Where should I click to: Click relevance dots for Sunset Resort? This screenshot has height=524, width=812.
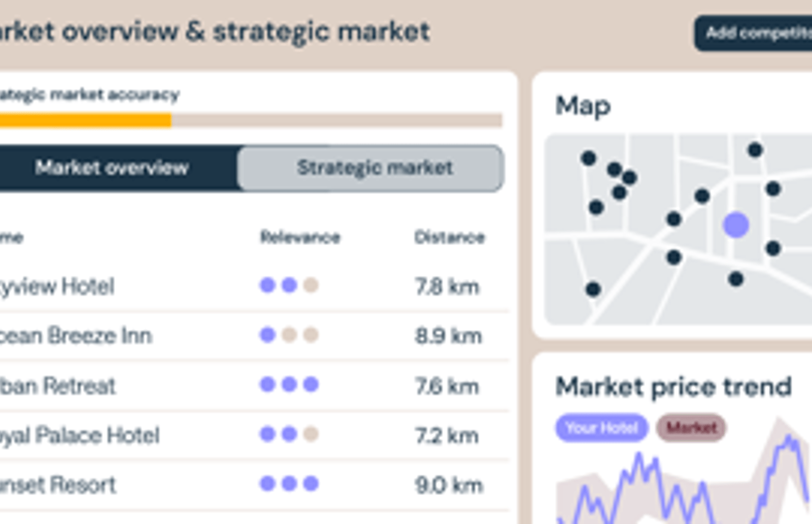tap(289, 483)
